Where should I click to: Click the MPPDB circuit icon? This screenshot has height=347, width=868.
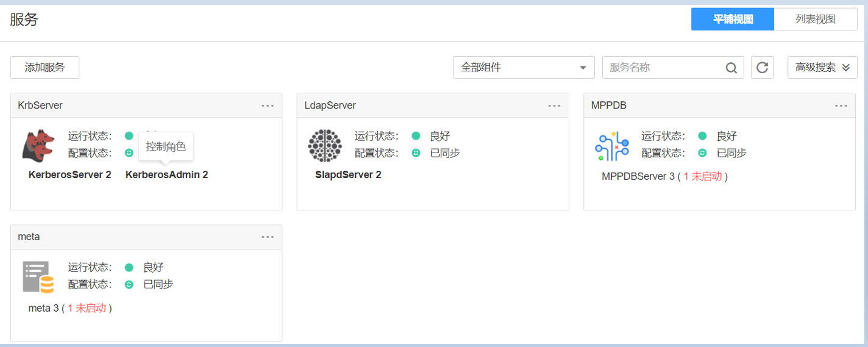tap(611, 146)
